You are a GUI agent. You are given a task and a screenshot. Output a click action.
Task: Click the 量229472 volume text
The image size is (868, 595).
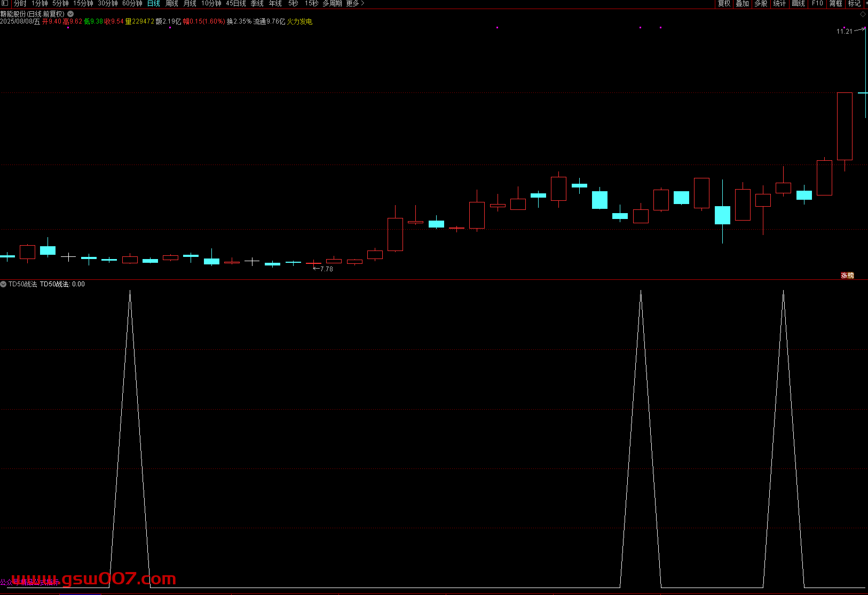pos(139,22)
